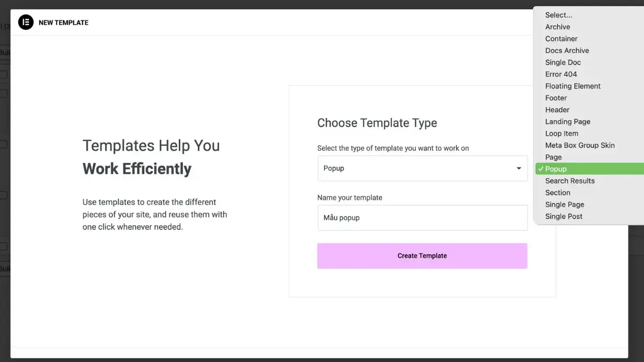This screenshot has height=362, width=644.
Task: Click the NEW TEMPLATE title text
Action: [x=63, y=23]
